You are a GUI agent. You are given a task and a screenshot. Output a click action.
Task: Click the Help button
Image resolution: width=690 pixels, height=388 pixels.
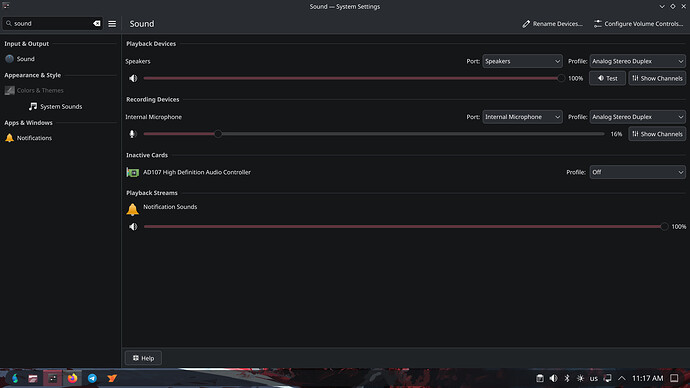[x=143, y=358]
